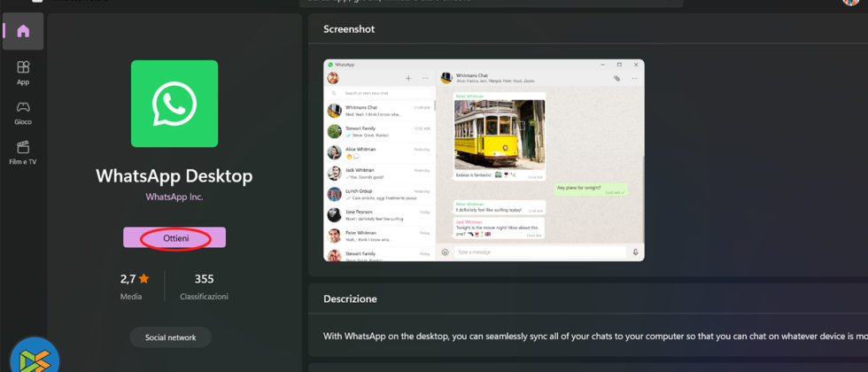Viewport: 868px width, 372px height.
Task: Select the Social network category tag
Action: point(171,337)
